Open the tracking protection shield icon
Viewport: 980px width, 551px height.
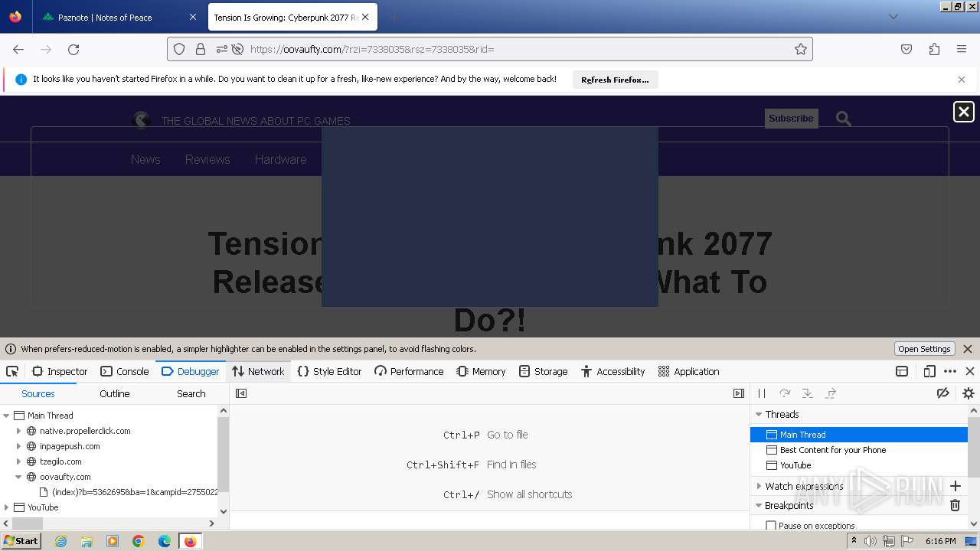[x=179, y=49]
